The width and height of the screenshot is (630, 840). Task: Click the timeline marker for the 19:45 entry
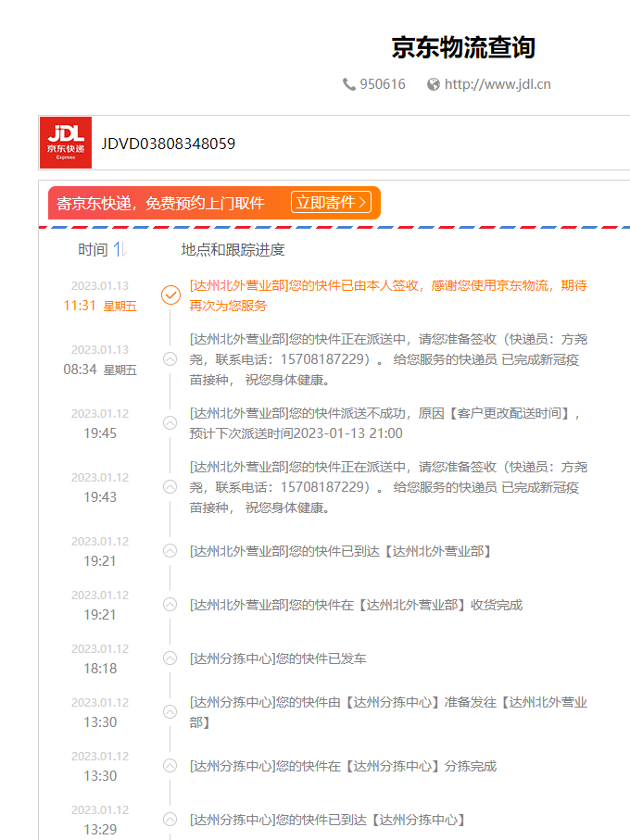click(x=170, y=423)
